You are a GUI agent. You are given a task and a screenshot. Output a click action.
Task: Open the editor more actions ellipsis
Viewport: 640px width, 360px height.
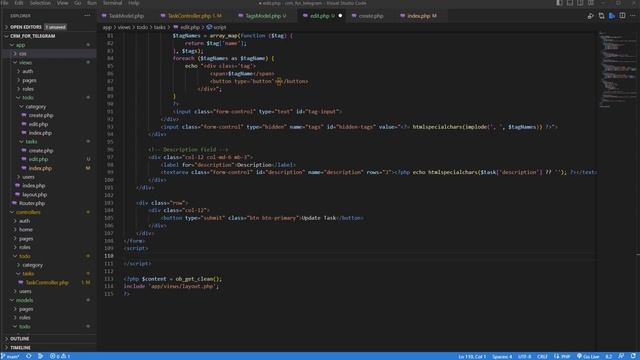pyautogui.click(x=633, y=16)
